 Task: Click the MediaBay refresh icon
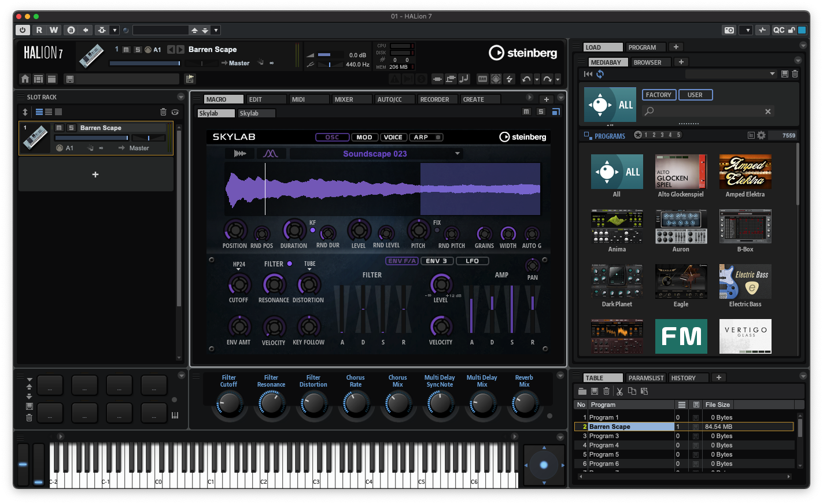tap(600, 74)
